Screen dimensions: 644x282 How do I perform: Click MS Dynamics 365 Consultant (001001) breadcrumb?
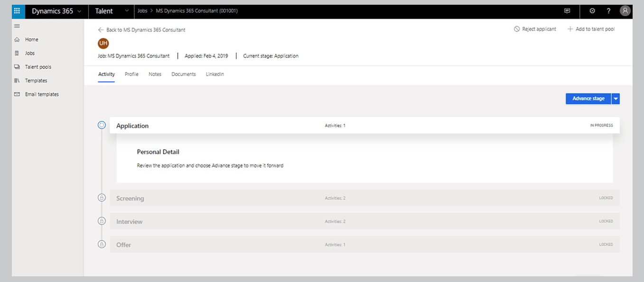click(196, 11)
